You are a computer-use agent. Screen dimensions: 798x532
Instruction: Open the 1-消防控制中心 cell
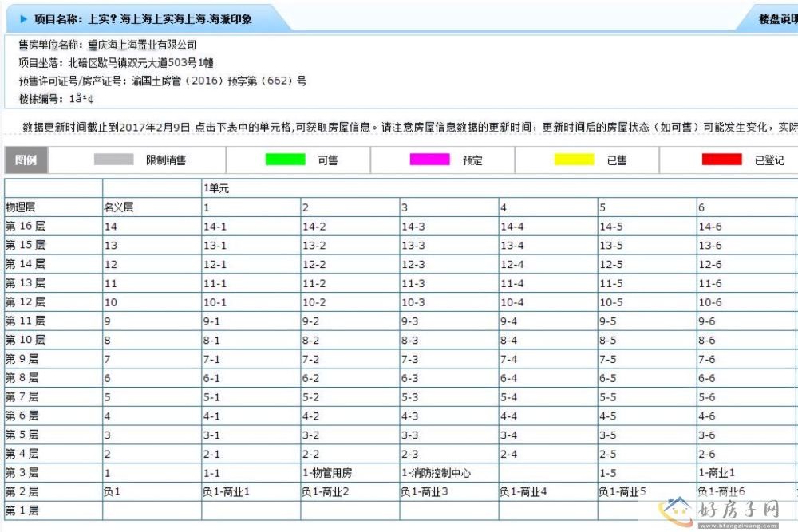(x=448, y=473)
